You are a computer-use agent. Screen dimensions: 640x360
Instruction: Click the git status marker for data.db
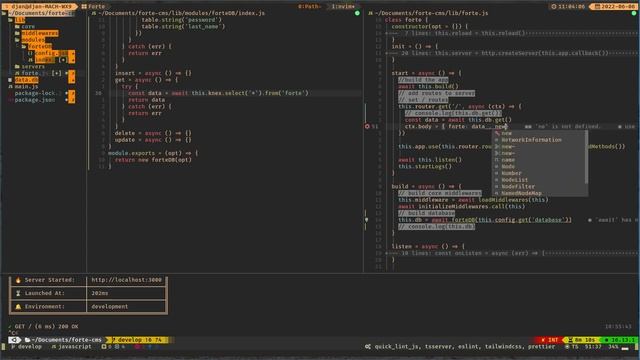click(71, 80)
